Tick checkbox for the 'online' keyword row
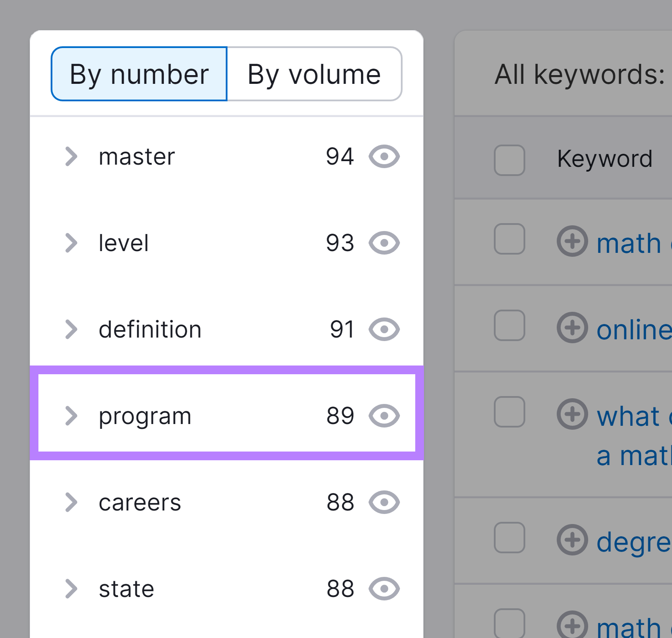This screenshot has width=672, height=638. coord(509,325)
